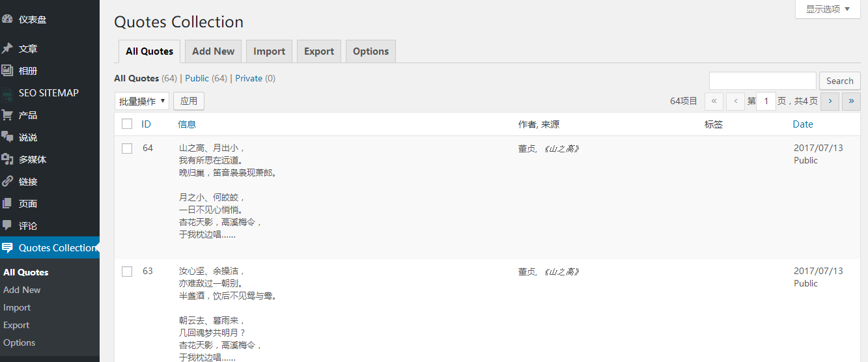Toggle the select-all checkbox in header

(127, 124)
